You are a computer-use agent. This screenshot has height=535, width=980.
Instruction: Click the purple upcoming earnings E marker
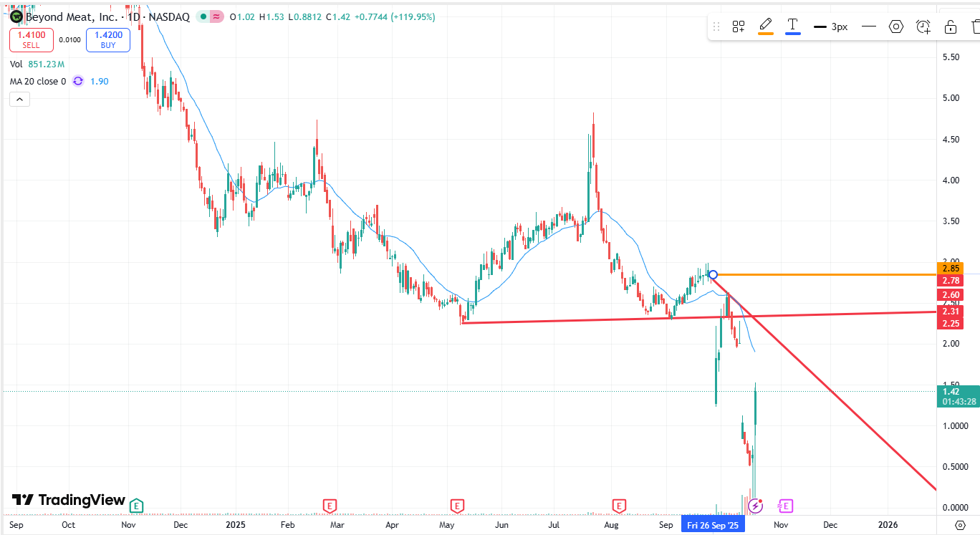pos(785,506)
